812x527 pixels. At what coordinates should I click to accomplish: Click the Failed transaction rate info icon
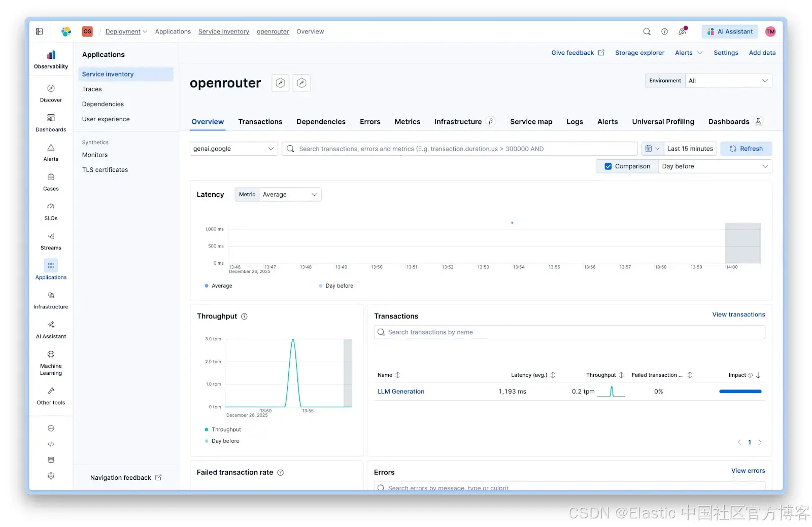coord(281,473)
